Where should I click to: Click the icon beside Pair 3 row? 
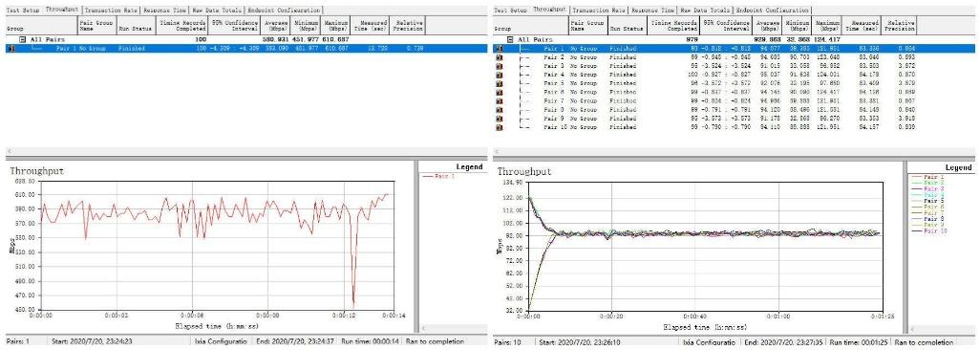[499, 66]
